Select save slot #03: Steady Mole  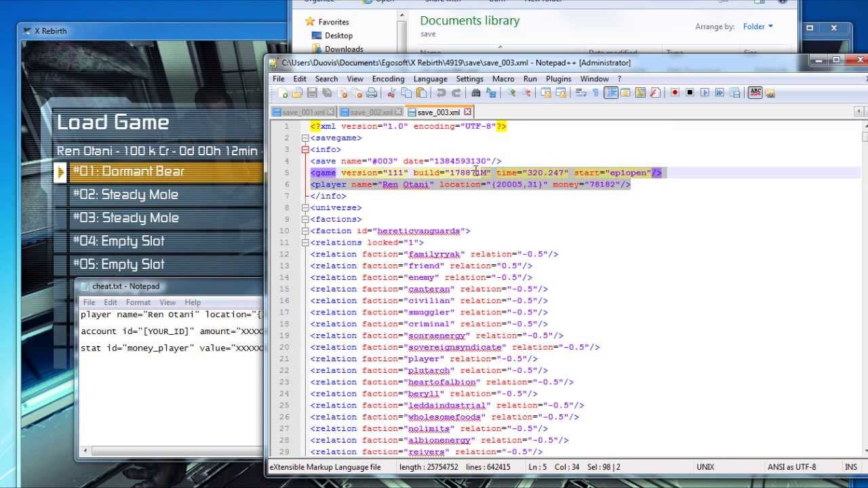(x=158, y=218)
